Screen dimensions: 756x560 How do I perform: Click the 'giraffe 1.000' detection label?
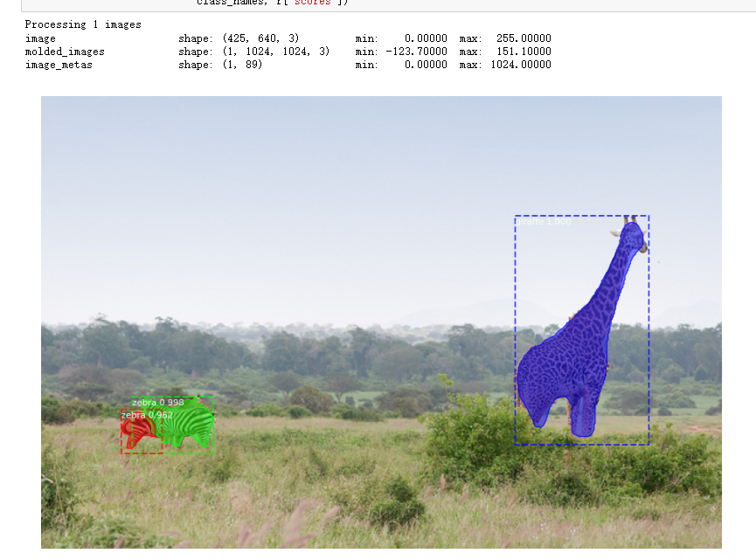pyautogui.click(x=543, y=222)
